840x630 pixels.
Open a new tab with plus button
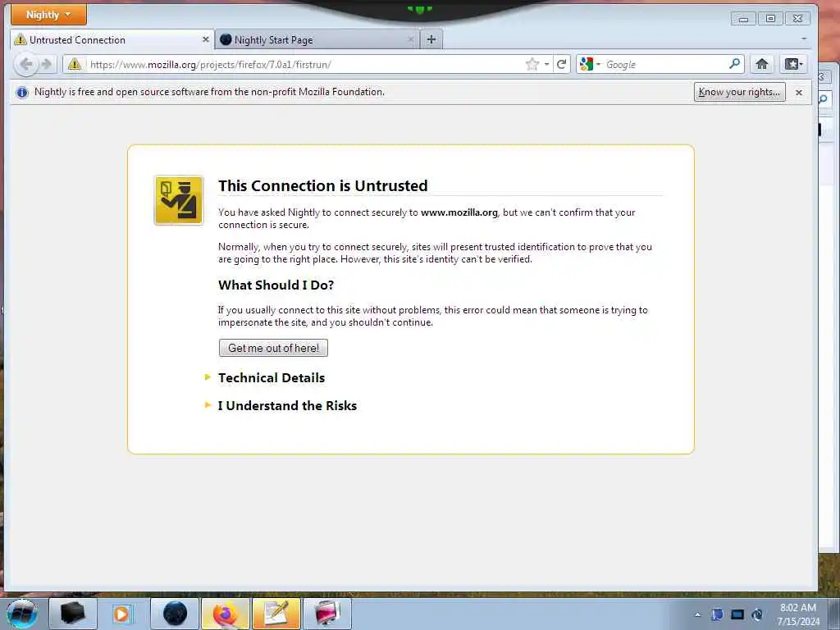[x=431, y=39]
